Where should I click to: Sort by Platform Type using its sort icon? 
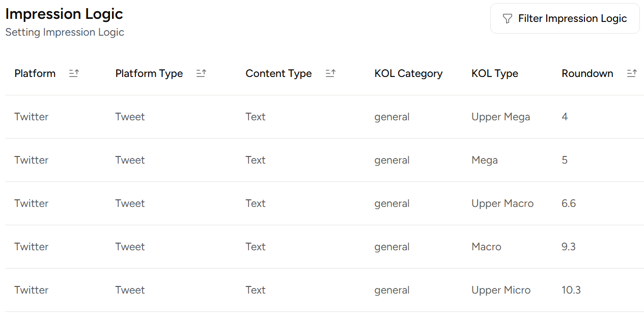coord(201,73)
